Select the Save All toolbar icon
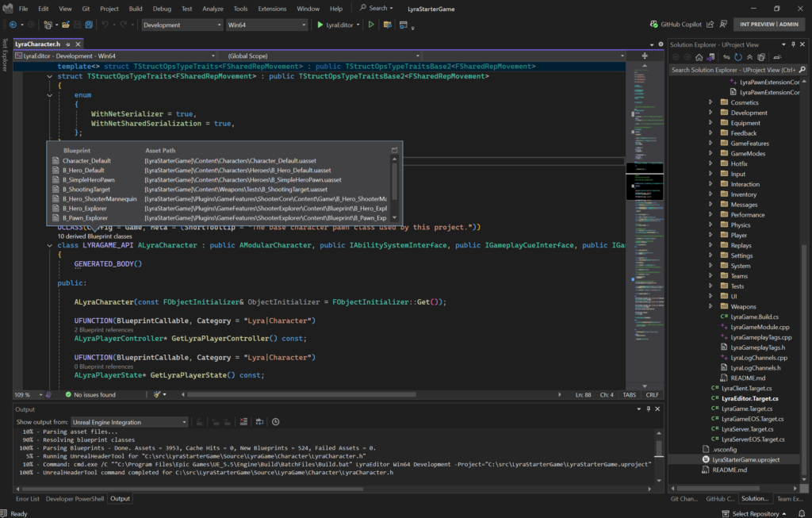812x518 pixels. (x=90, y=25)
